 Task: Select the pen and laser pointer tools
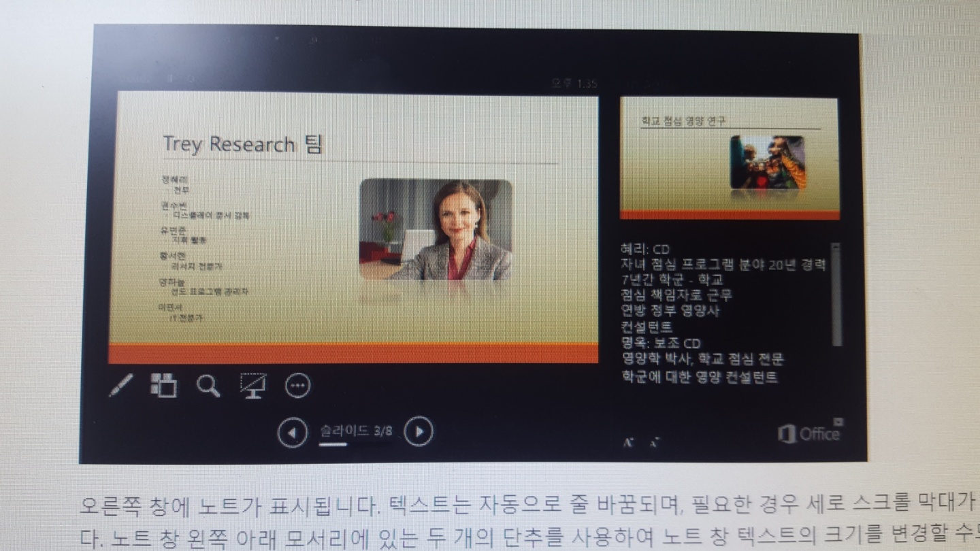[121, 386]
